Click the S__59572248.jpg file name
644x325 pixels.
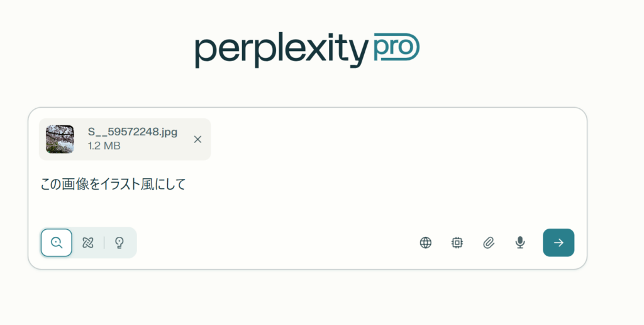coord(132,132)
